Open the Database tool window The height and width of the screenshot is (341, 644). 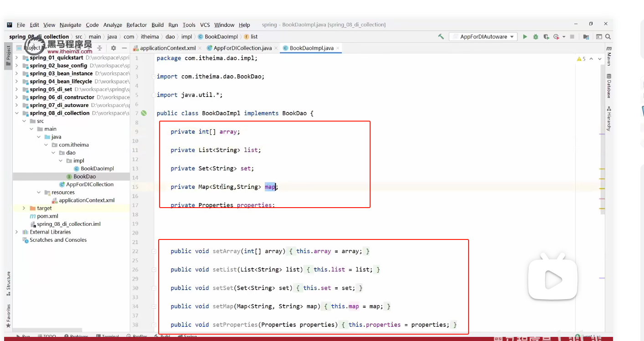pos(609,86)
